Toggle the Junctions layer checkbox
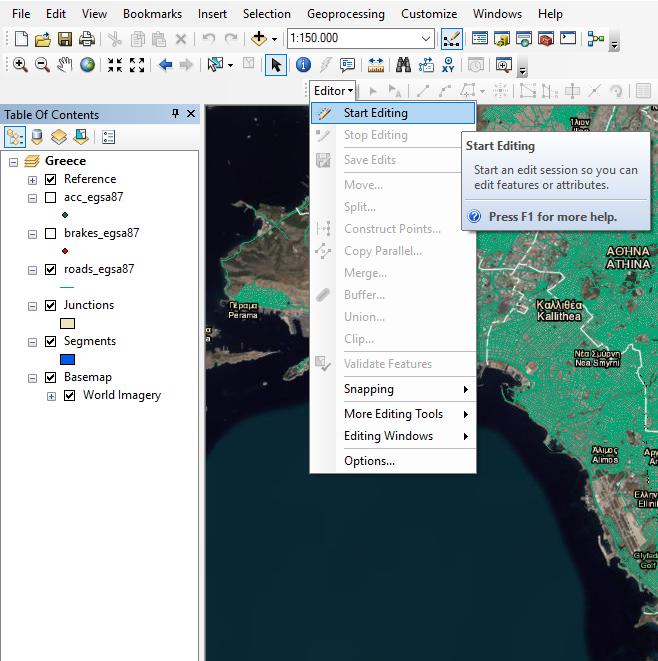The width and height of the screenshot is (658, 661). (51, 305)
